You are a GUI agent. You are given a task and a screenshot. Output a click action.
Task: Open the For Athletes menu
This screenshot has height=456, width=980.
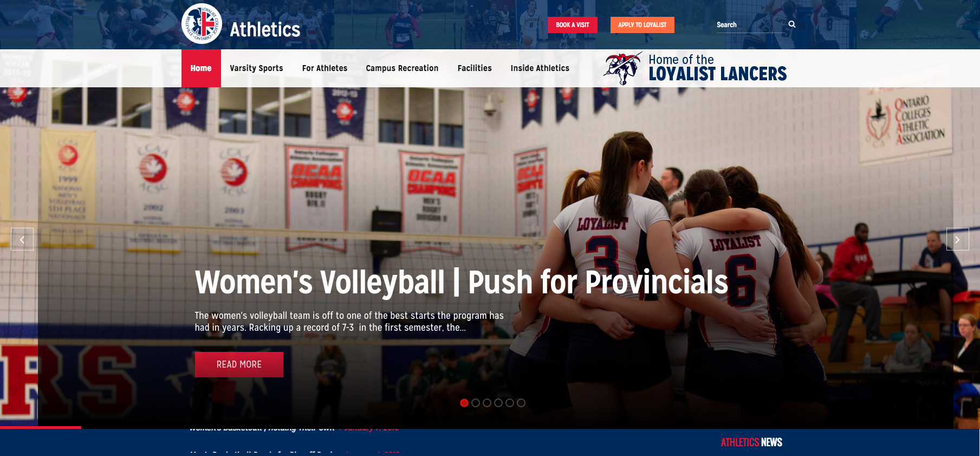point(324,68)
